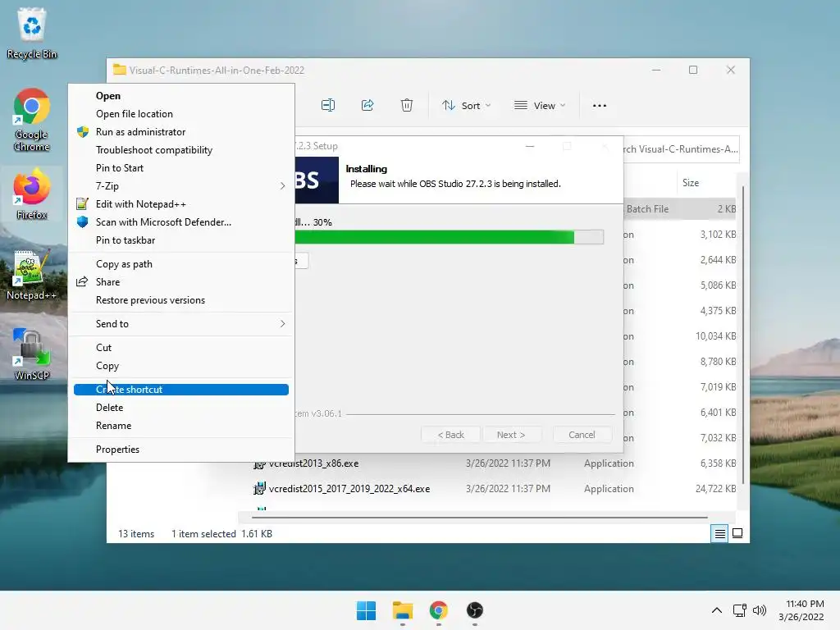Screen dimensions: 840x630
Task: Click the Microsoft Defender shield icon
Action: pos(83,221)
